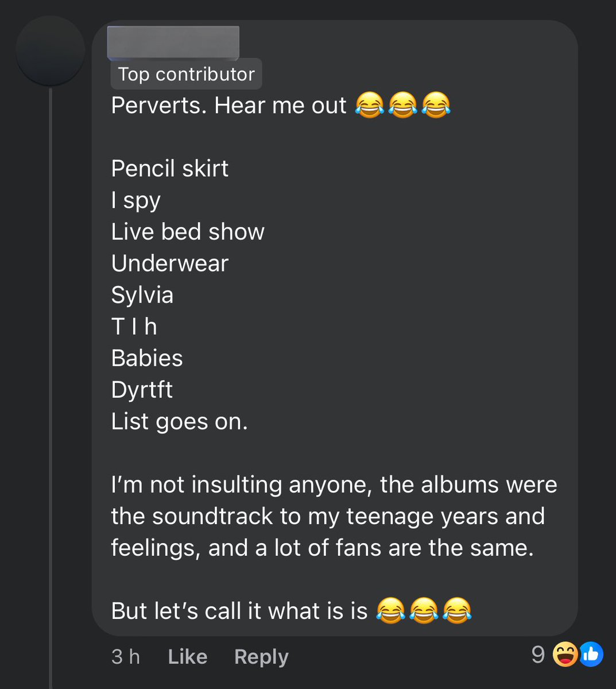Click the "List goes on." sentence
The image size is (616, 689).
click(179, 422)
